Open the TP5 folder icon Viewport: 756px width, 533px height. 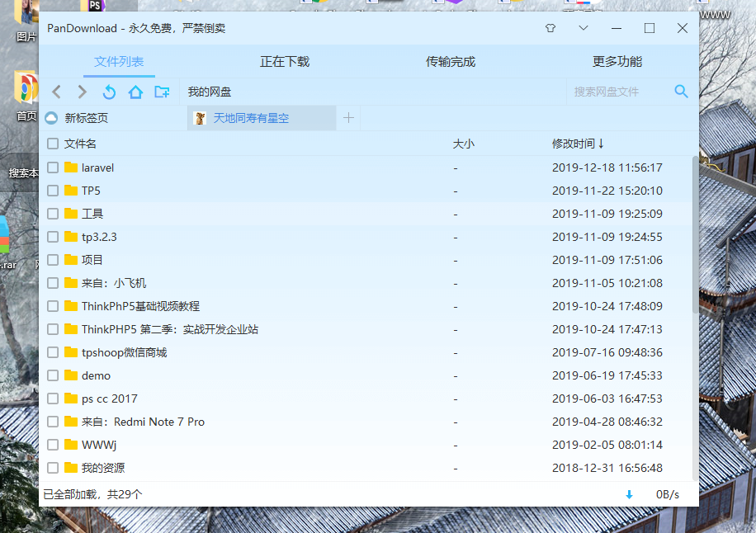click(71, 191)
